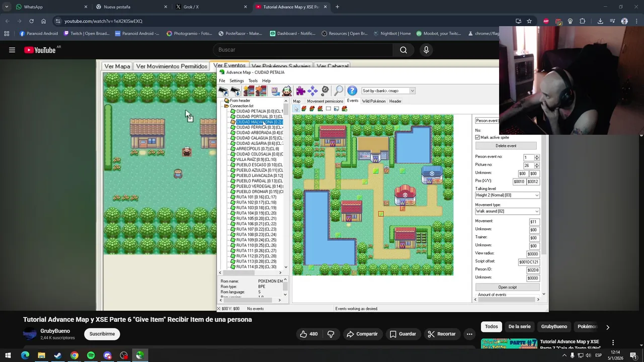Open browser extensions puzzle icon
The width and height of the screenshot is (644, 362).
click(582, 21)
